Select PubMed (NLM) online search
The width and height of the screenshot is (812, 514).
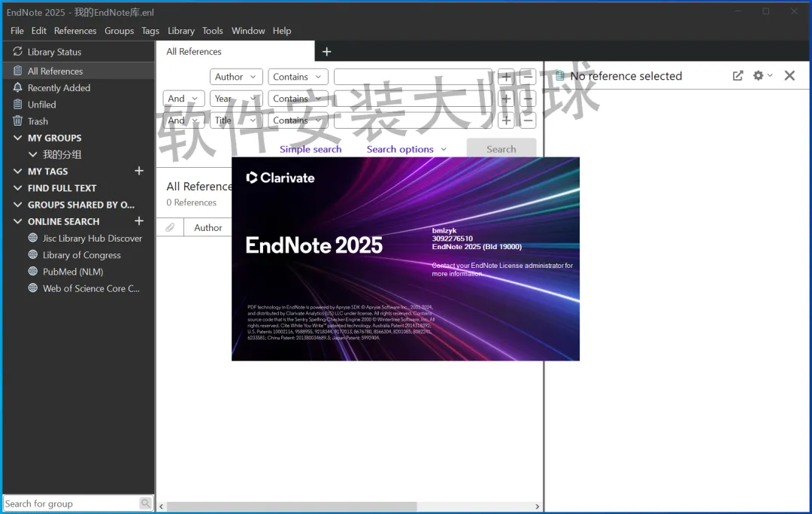73,272
